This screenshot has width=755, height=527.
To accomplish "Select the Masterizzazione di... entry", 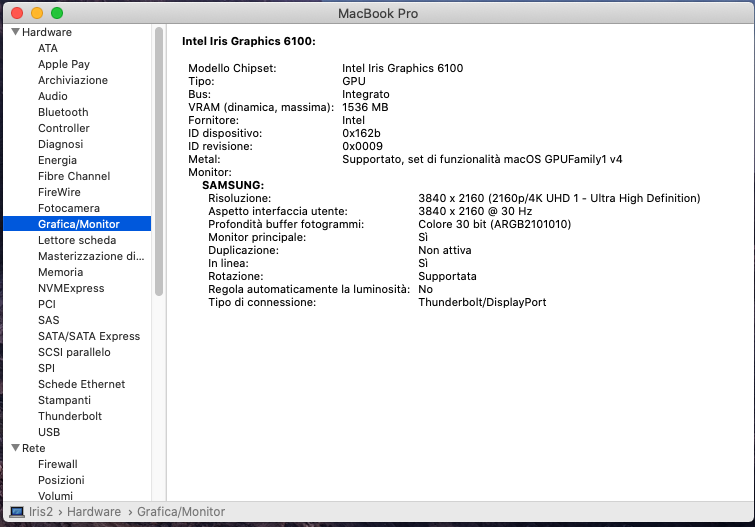I will point(91,256).
